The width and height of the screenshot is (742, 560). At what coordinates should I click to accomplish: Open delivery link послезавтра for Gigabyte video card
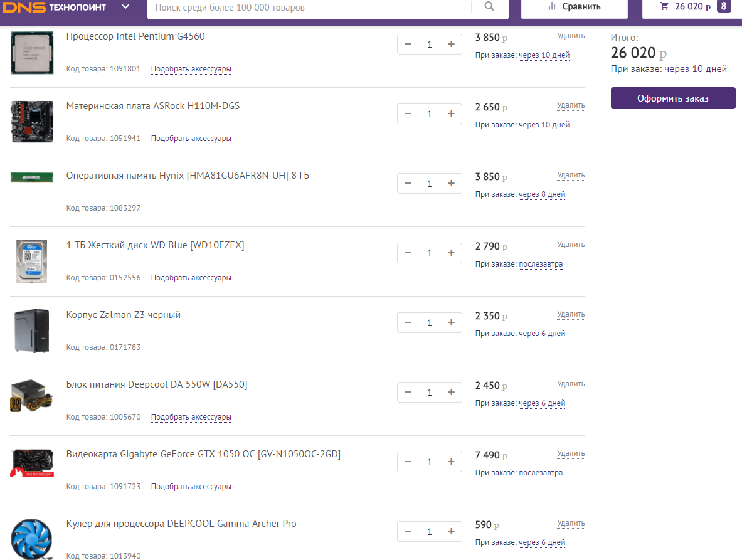[x=541, y=473]
